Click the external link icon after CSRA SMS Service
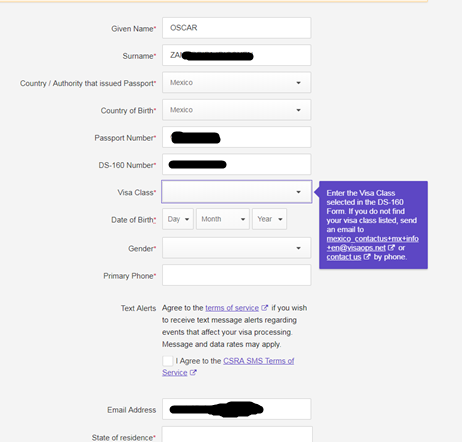462x442 pixels. coord(193,373)
